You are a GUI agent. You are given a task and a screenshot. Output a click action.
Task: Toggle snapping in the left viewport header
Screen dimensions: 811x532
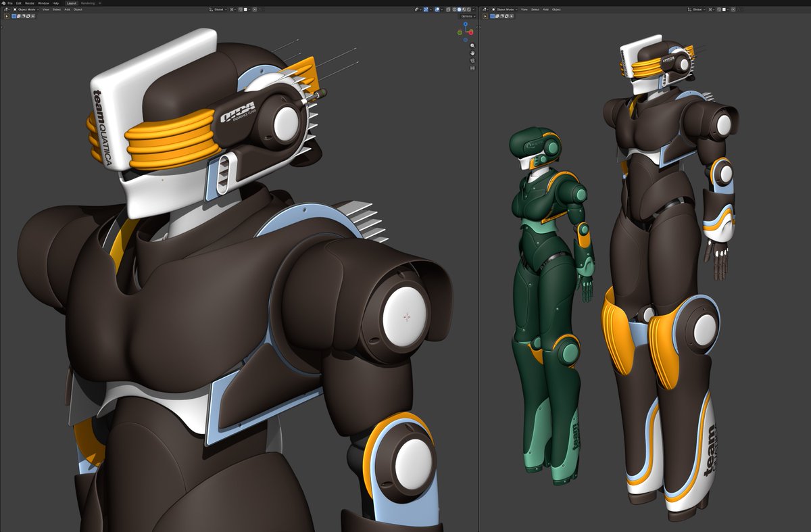coord(241,9)
